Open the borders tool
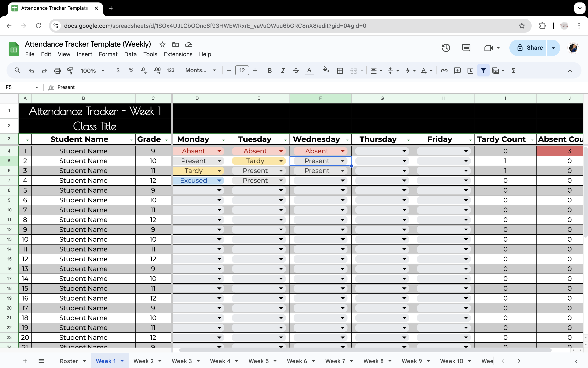The image size is (588, 368). point(340,71)
